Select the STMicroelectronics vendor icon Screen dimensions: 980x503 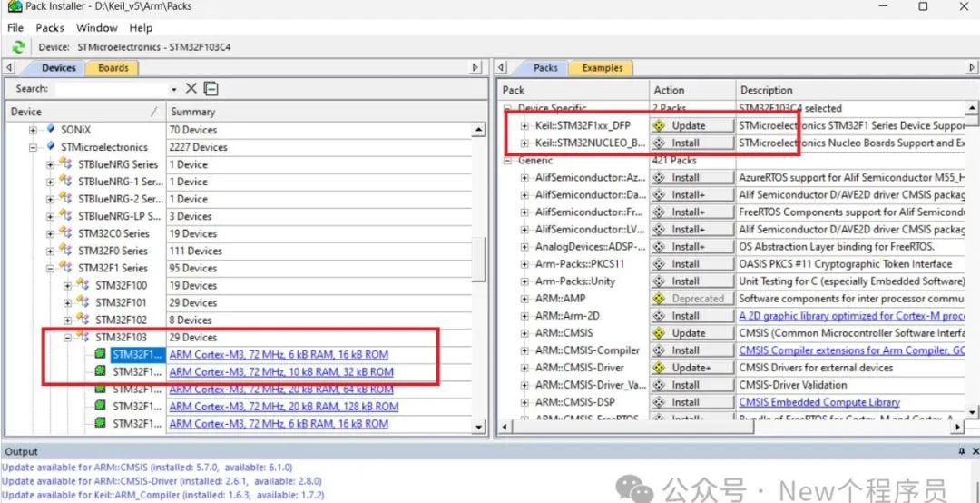(51, 146)
